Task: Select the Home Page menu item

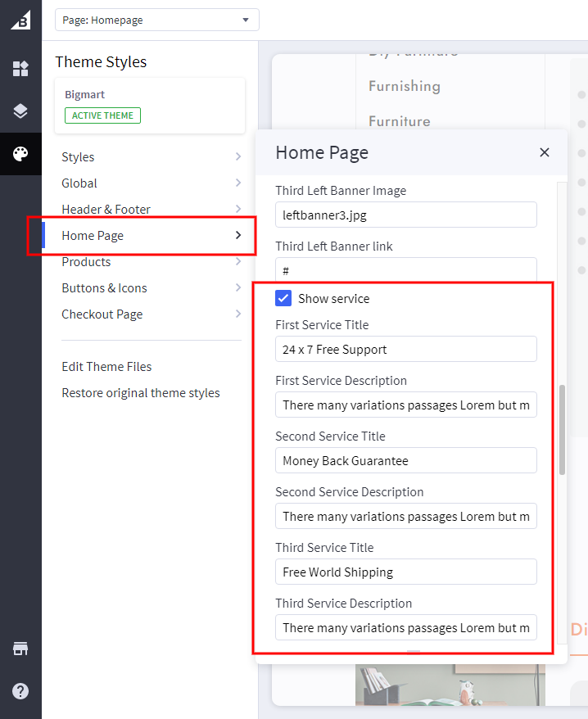Action: click(x=151, y=236)
